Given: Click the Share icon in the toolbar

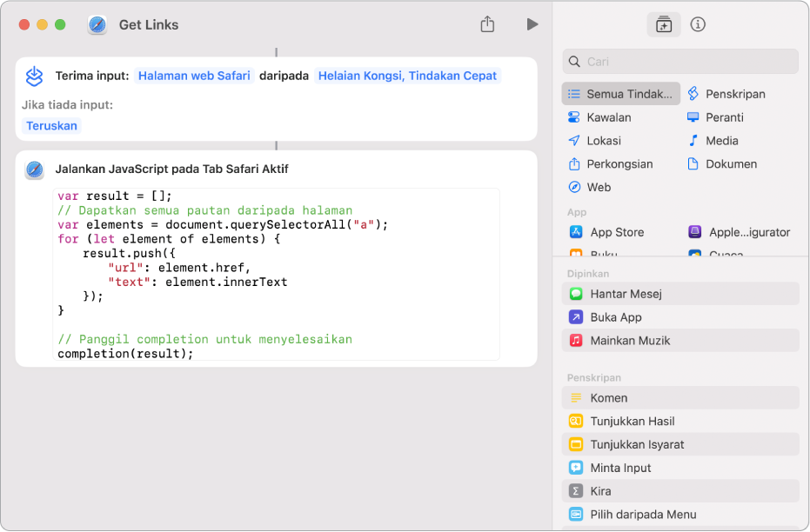Looking at the screenshot, I should (487, 24).
